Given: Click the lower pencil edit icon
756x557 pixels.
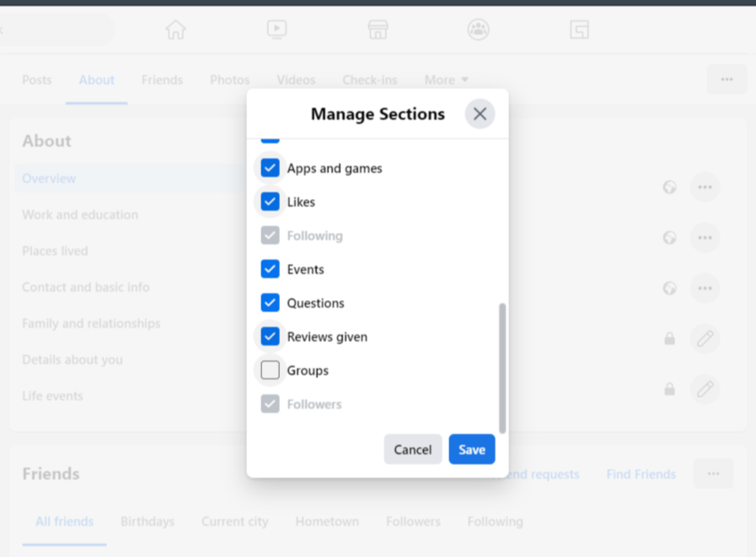Looking at the screenshot, I should tap(705, 388).
